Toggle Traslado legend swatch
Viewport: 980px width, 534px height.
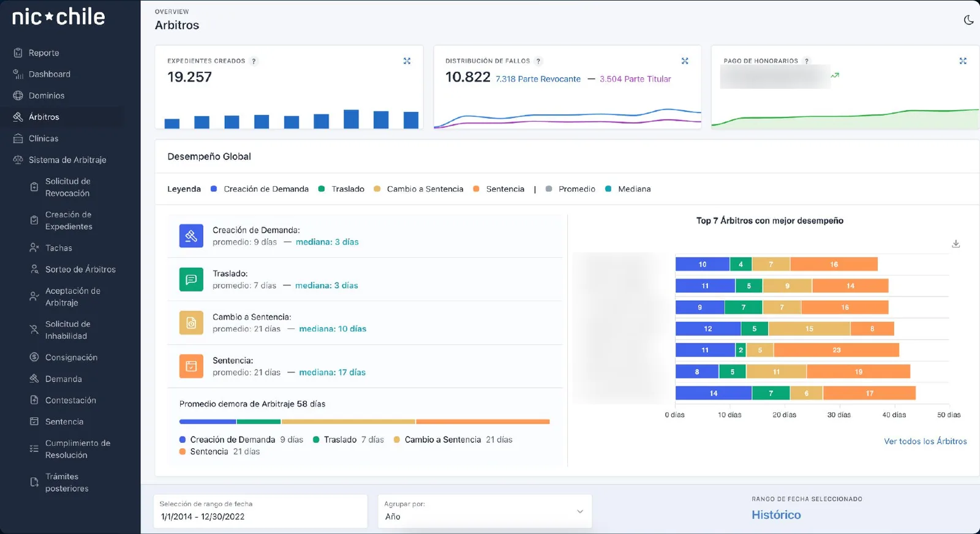coord(322,189)
